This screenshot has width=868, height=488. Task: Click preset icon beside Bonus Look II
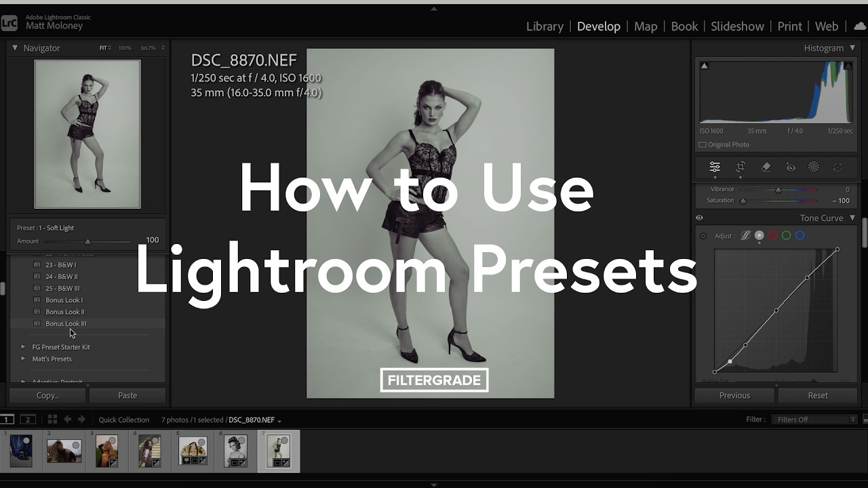coord(37,312)
